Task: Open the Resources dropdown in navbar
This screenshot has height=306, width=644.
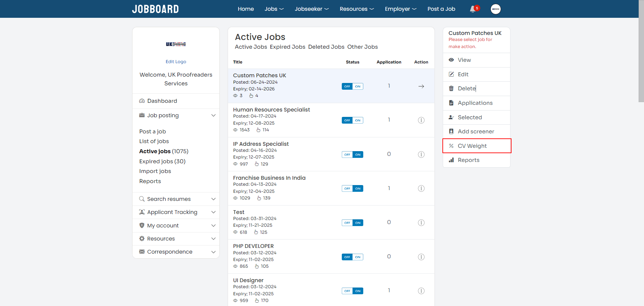Action: (x=357, y=9)
